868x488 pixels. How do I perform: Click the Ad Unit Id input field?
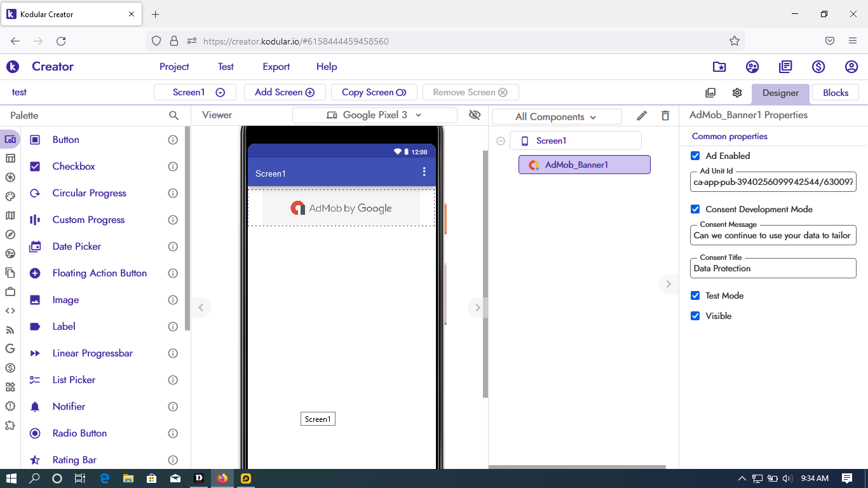pyautogui.click(x=773, y=182)
